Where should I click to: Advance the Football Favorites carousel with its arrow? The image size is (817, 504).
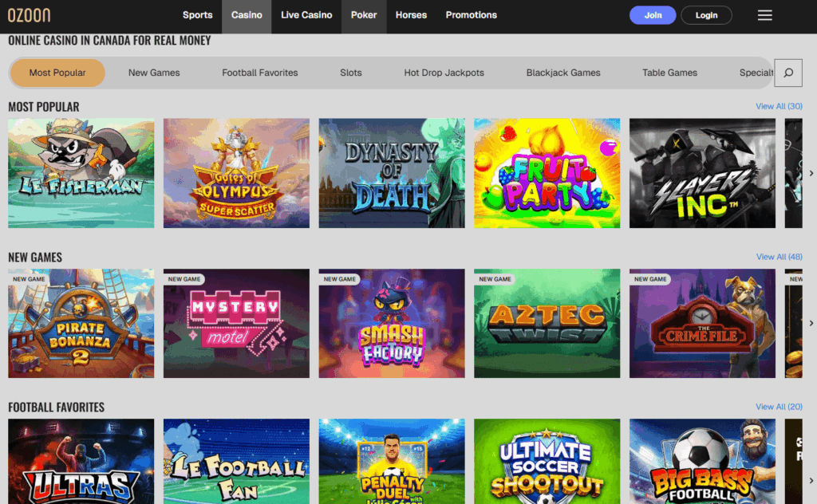(811, 480)
